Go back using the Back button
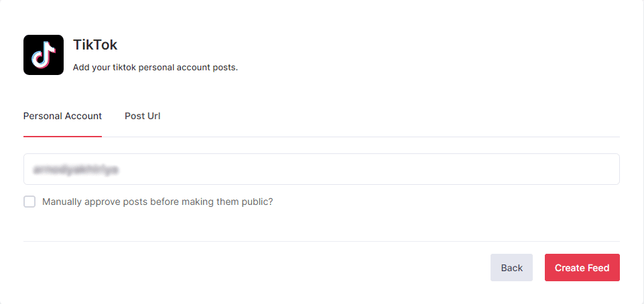The height and width of the screenshot is (304, 644). click(511, 267)
